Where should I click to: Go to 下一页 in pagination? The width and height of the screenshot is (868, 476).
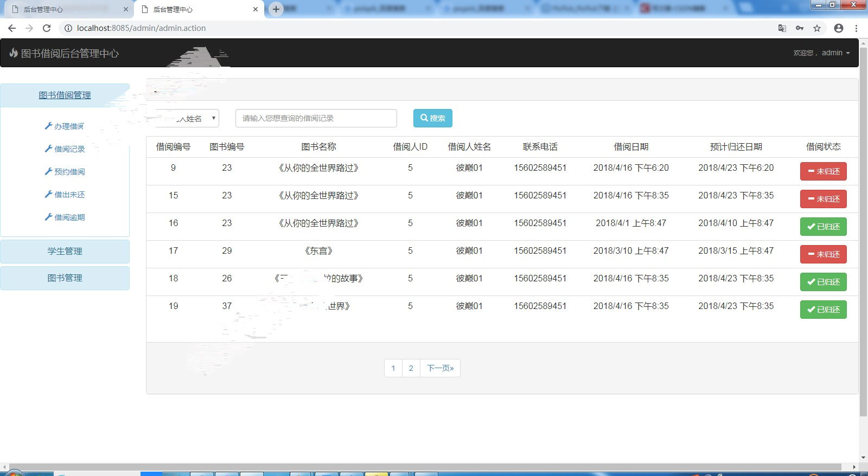tap(440, 368)
